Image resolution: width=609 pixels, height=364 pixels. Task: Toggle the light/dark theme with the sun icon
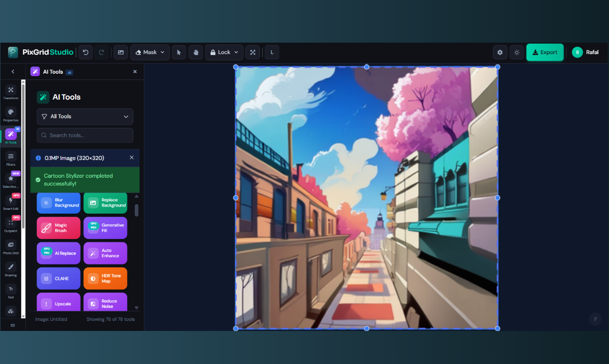[516, 52]
